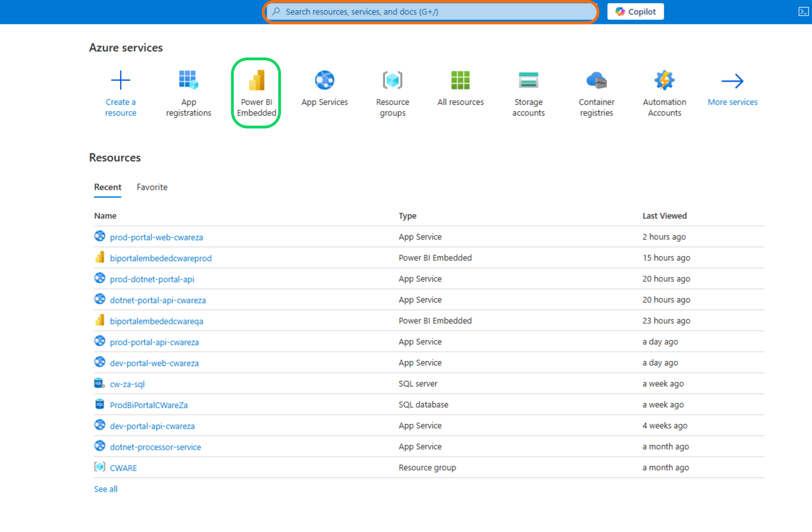
Task: Open prod-portal-web-cwareza resource link
Action: (156, 237)
